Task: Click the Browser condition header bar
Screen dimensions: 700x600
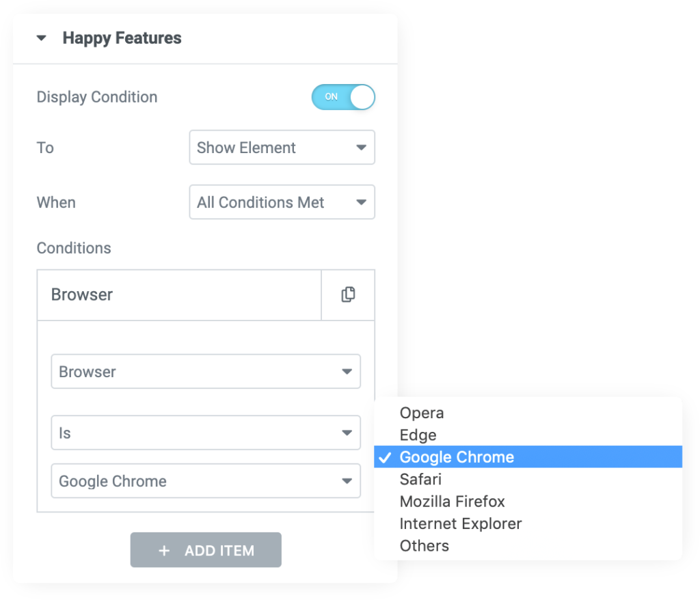Action: click(x=178, y=294)
